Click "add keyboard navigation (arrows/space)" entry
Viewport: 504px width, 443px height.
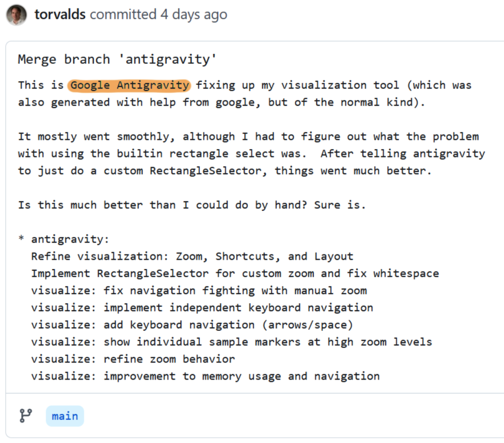click(228, 325)
